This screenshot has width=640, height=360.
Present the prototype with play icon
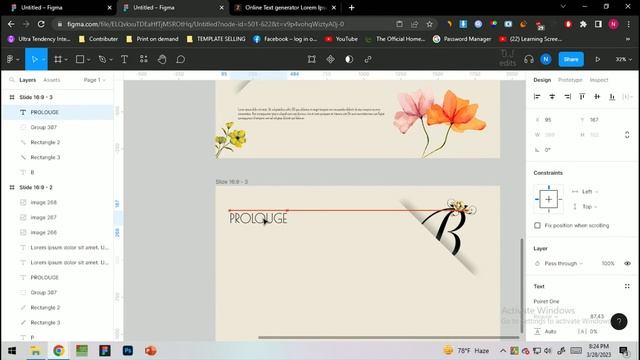pyautogui.click(x=598, y=60)
